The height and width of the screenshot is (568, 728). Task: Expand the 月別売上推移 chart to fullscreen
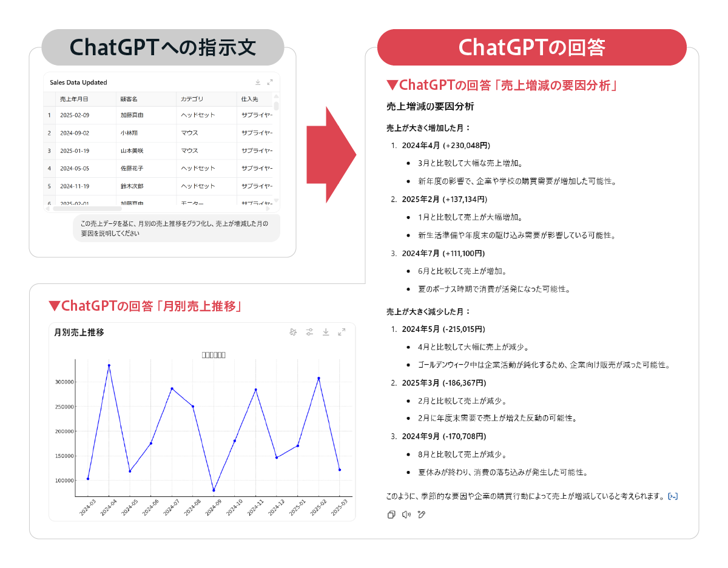coord(342,332)
